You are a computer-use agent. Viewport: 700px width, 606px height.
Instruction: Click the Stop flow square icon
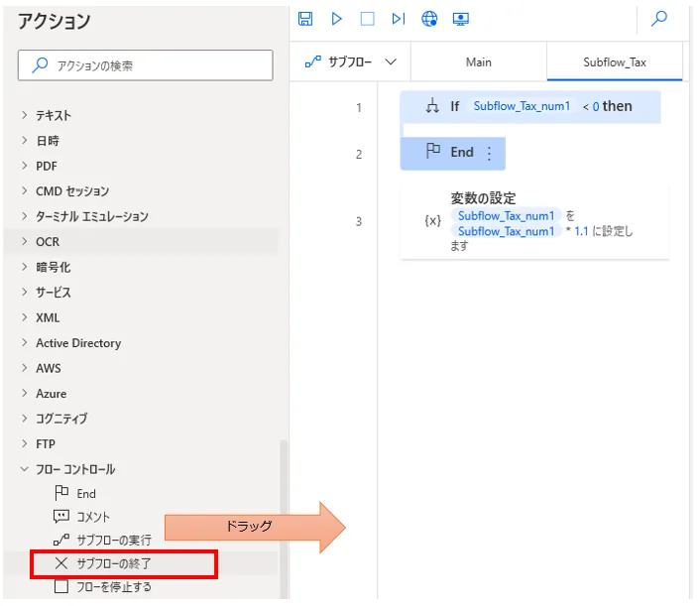(x=367, y=19)
